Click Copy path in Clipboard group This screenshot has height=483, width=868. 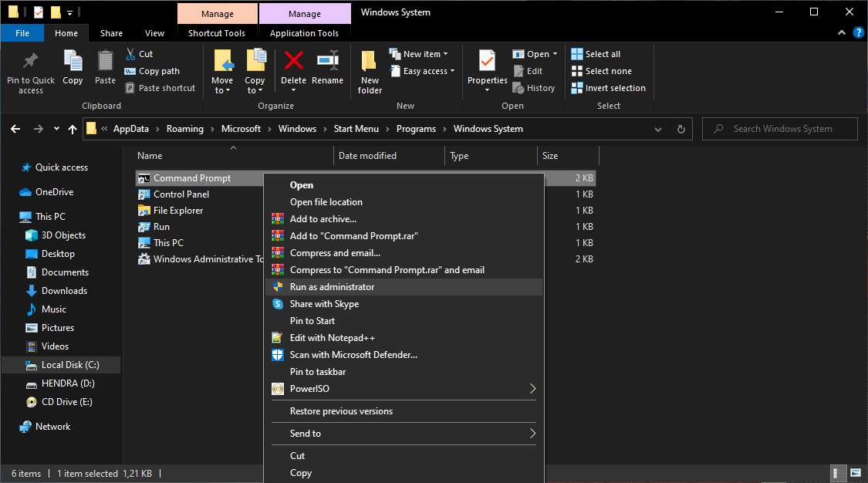(152, 71)
